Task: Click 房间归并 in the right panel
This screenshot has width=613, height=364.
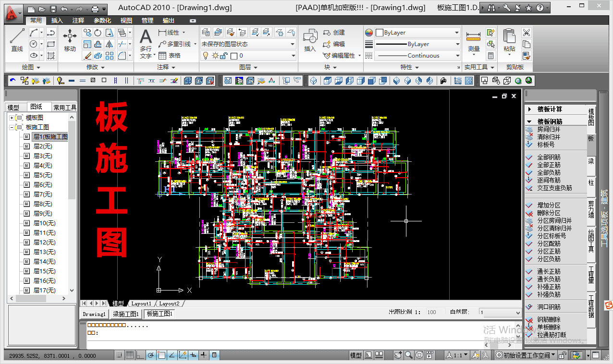Action: (x=549, y=130)
